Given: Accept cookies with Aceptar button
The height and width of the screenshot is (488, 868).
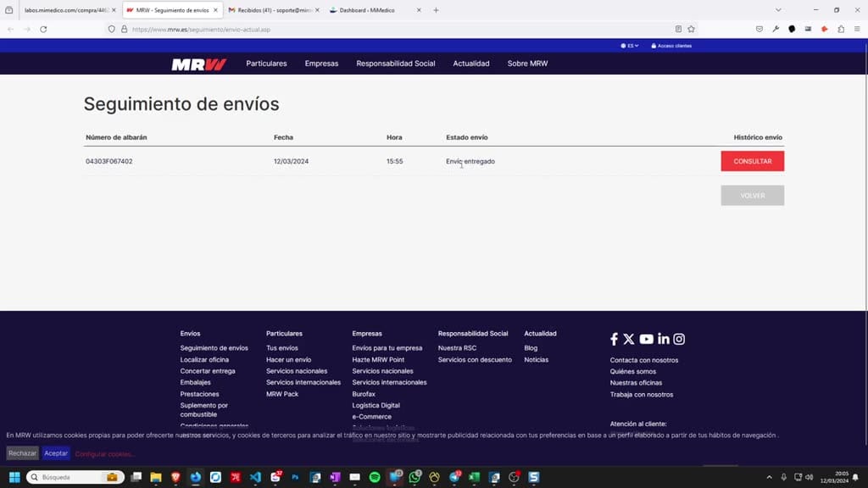Looking at the screenshot, I should pos(56,453).
